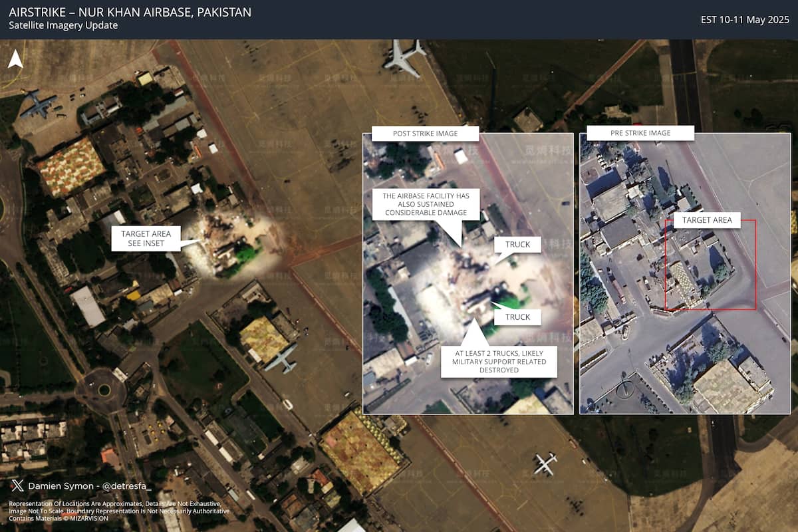
Task: Click the 'AT LEAST 2 TRUCKS' callout box
Action: 499,361
